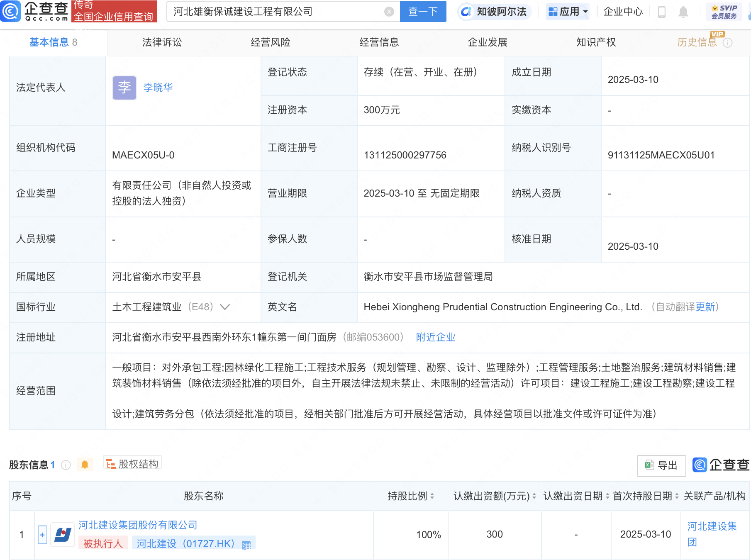Click the registered address text 河北省衡水市安平县西南外环

pos(224,337)
